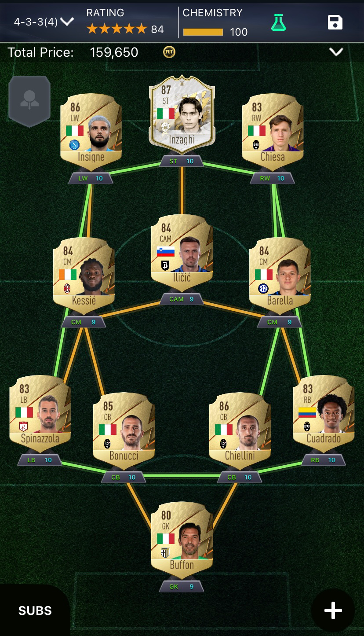Save squad with floppy disk icon

pyautogui.click(x=335, y=22)
